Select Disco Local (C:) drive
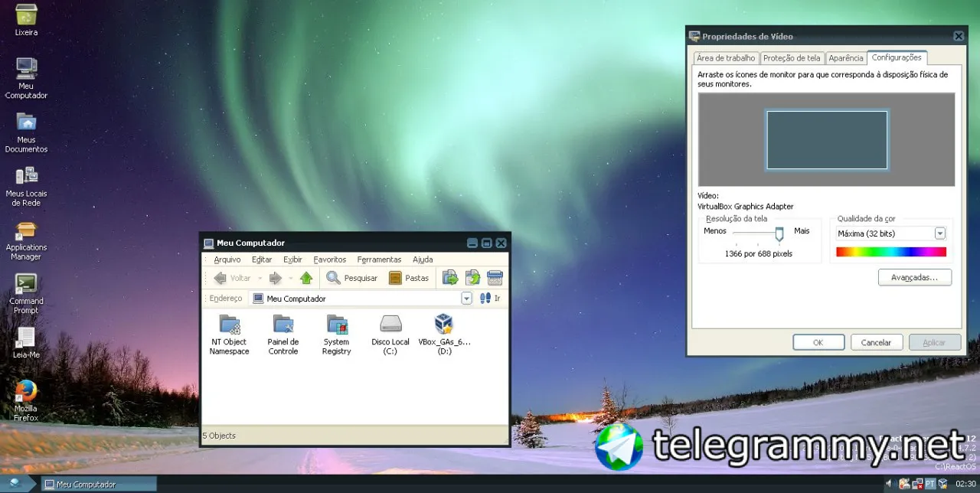Viewport: 980px width, 493px height. click(x=390, y=335)
